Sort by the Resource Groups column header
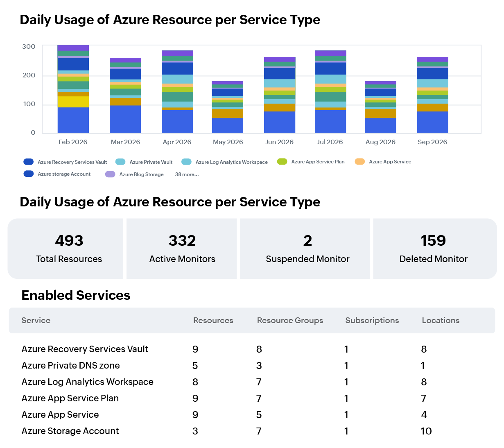 290,320
